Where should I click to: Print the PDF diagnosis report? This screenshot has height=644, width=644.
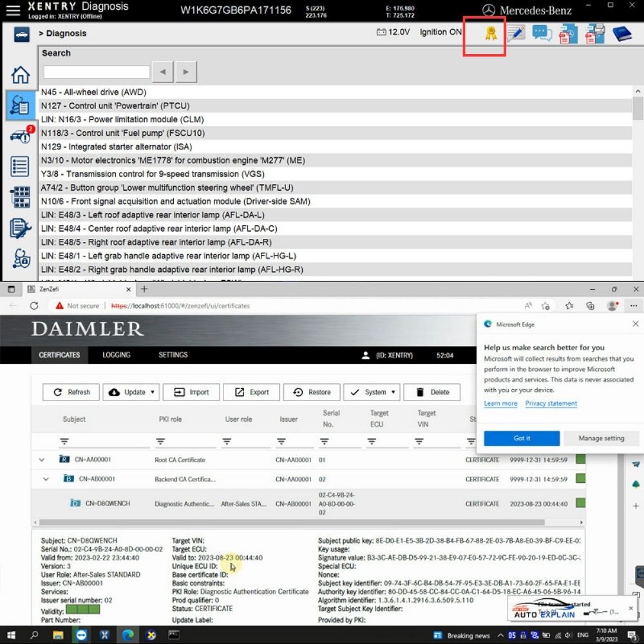click(594, 32)
